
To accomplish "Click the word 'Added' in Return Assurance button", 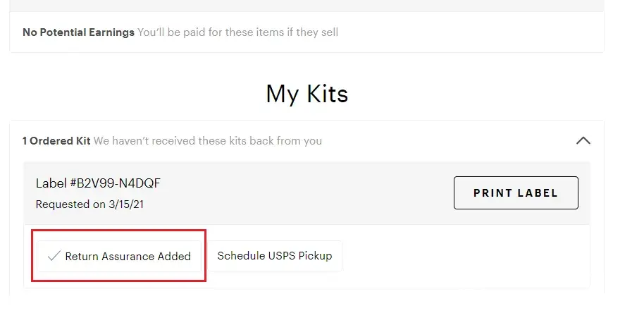I will click(x=174, y=256).
